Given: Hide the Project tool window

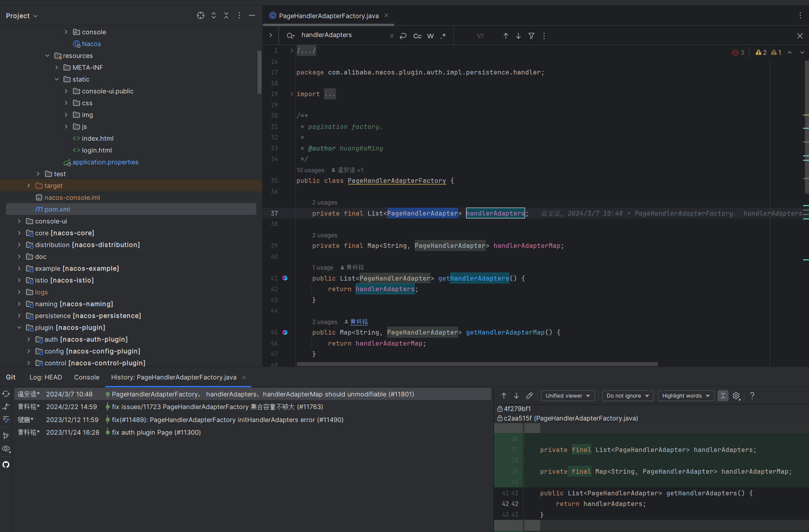Looking at the screenshot, I should tap(252, 15).
